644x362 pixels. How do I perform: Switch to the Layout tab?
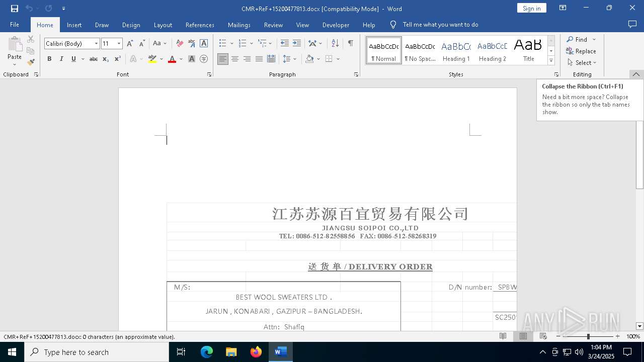(163, 25)
